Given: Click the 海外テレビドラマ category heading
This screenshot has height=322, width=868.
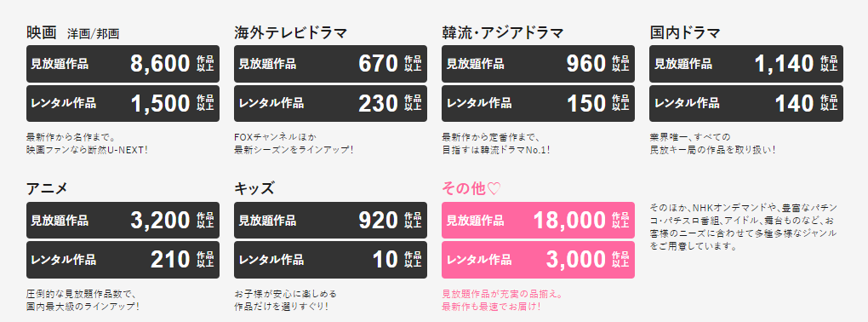Looking at the screenshot, I should [x=291, y=33].
